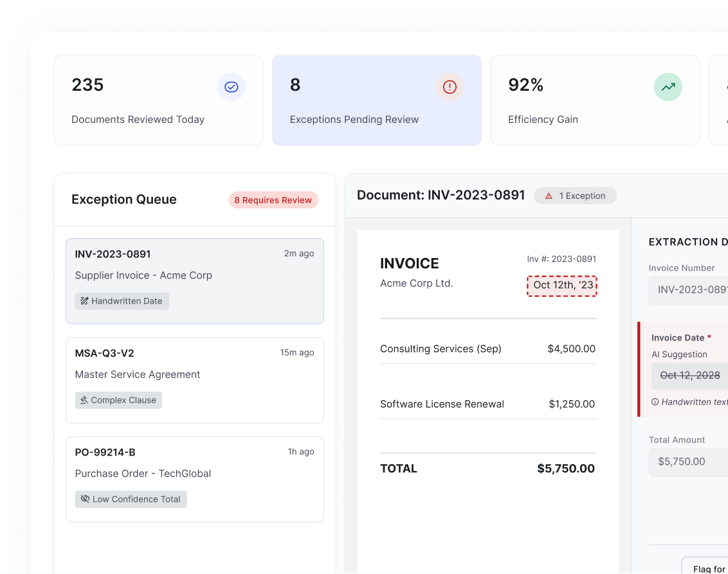Click the pencil icon in Handwritten Date tag

pos(84,301)
